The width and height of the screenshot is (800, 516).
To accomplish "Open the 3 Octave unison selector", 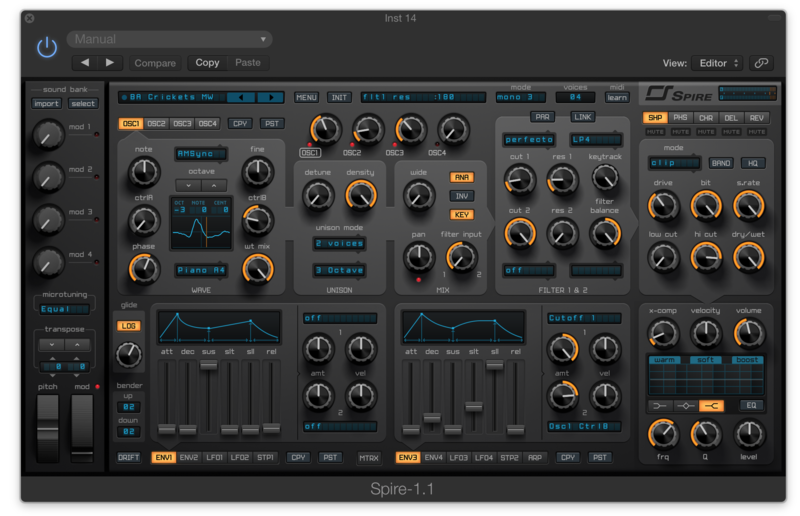I will coord(339,270).
